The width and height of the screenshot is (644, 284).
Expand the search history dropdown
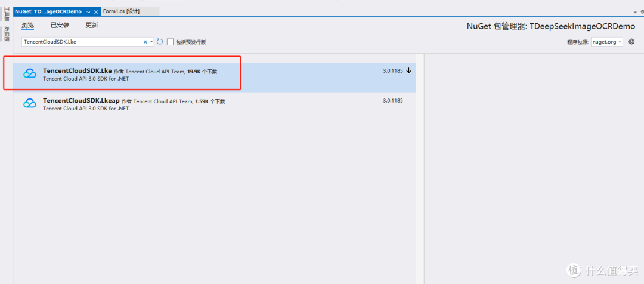point(152,42)
